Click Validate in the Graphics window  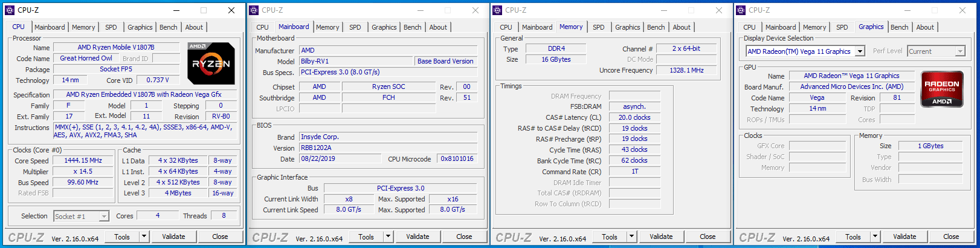[x=904, y=237]
